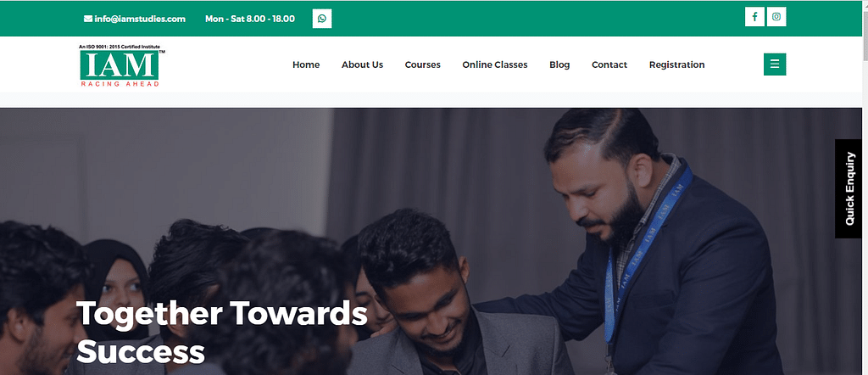Open the Instagram profile icon
The height and width of the screenshot is (375, 868).
click(x=776, y=17)
